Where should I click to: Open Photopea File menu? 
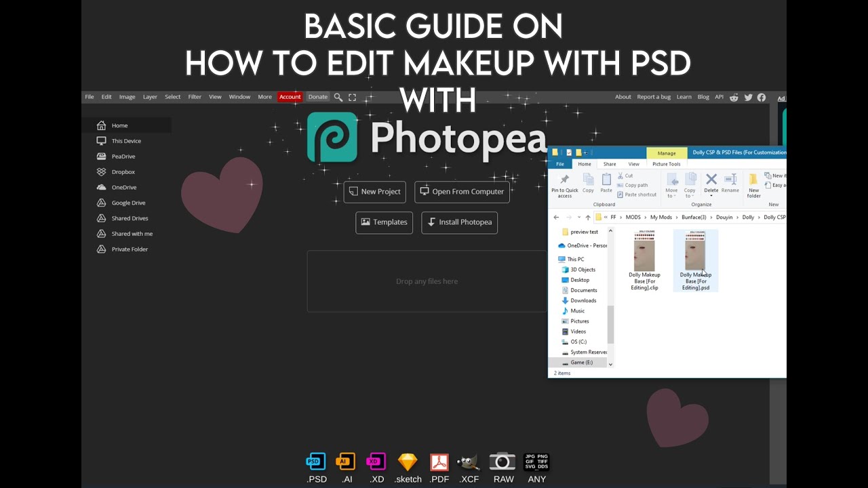point(90,97)
